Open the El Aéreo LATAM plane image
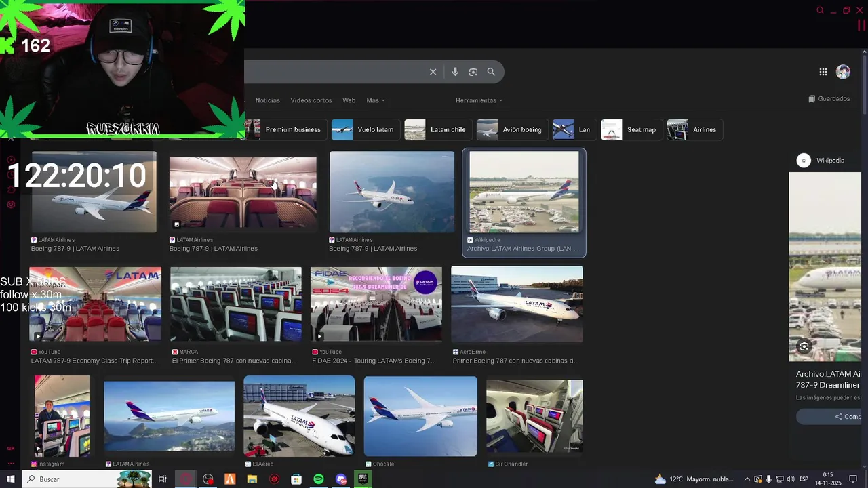Screen dimensions: 868x488 tap(299, 416)
